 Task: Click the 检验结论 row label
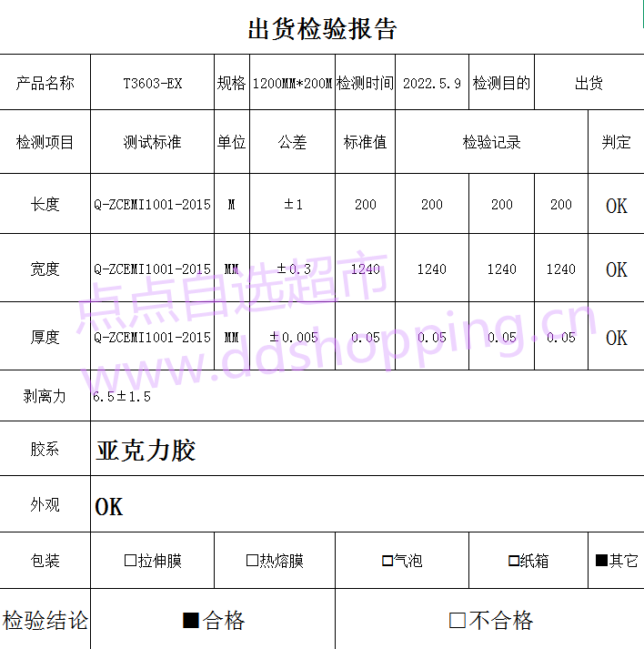45,621
